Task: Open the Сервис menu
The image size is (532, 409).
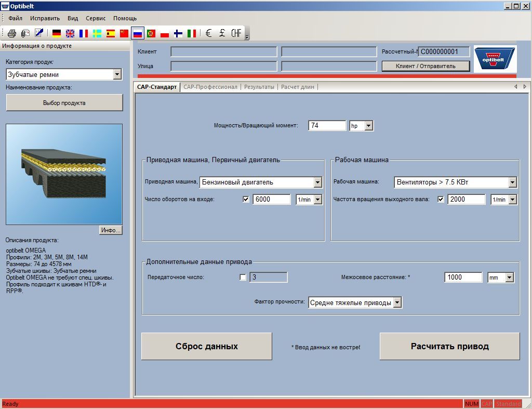Action: click(x=96, y=18)
